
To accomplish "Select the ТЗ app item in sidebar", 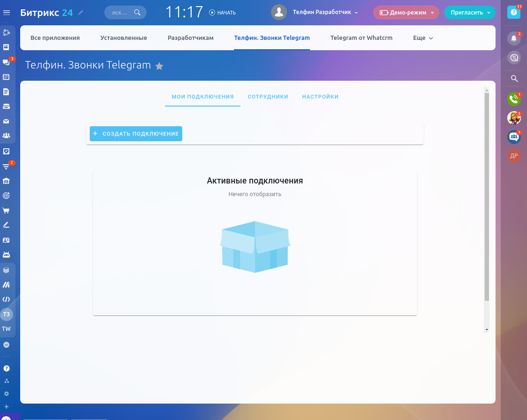I will 7,314.
